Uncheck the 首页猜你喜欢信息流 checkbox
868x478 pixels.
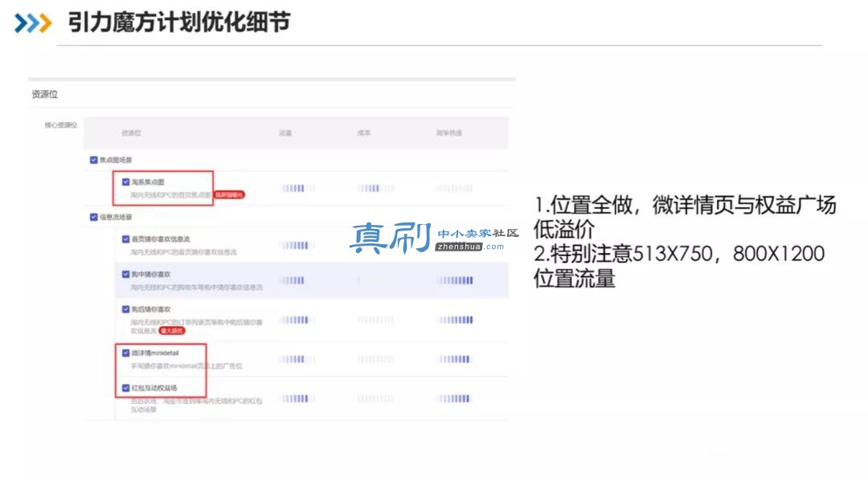125,239
